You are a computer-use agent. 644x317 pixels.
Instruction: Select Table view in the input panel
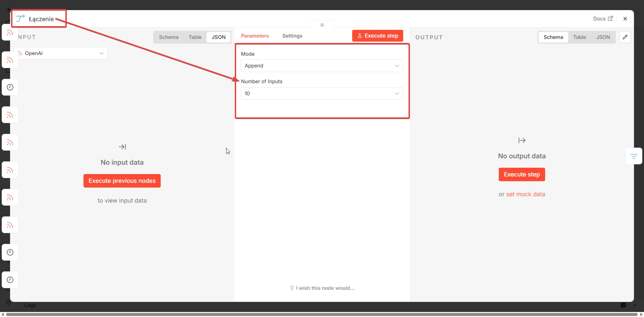195,37
